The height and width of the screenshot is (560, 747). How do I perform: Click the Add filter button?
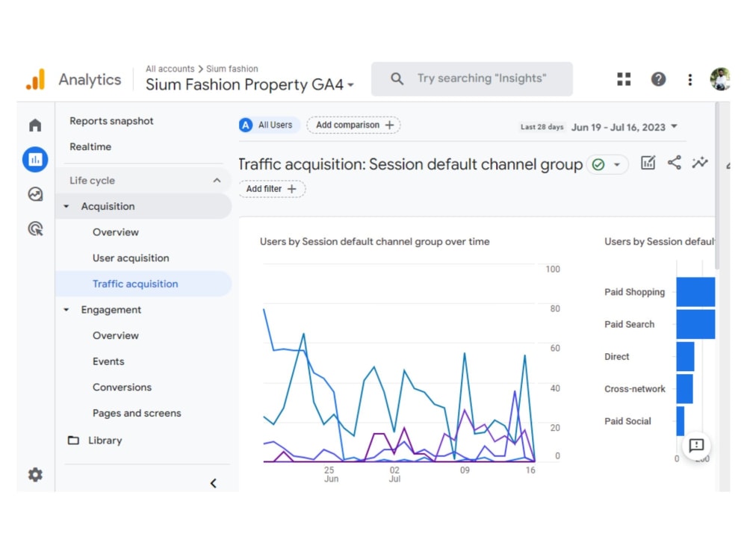point(272,189)
